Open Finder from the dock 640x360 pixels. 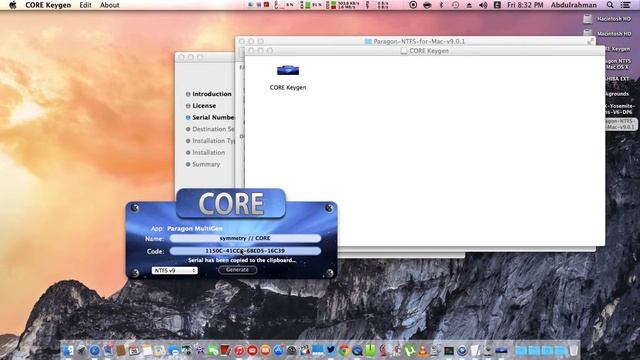(x=68, y=350)
